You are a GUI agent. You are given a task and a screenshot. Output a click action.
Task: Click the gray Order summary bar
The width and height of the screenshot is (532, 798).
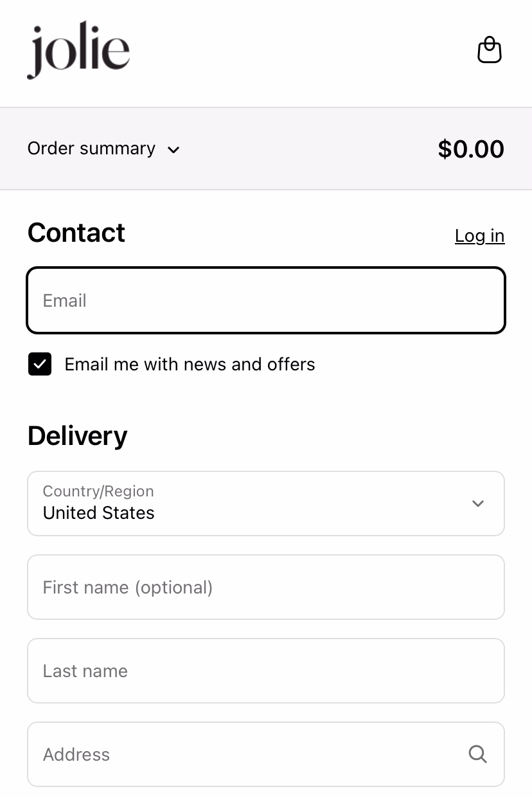point(266,149)
